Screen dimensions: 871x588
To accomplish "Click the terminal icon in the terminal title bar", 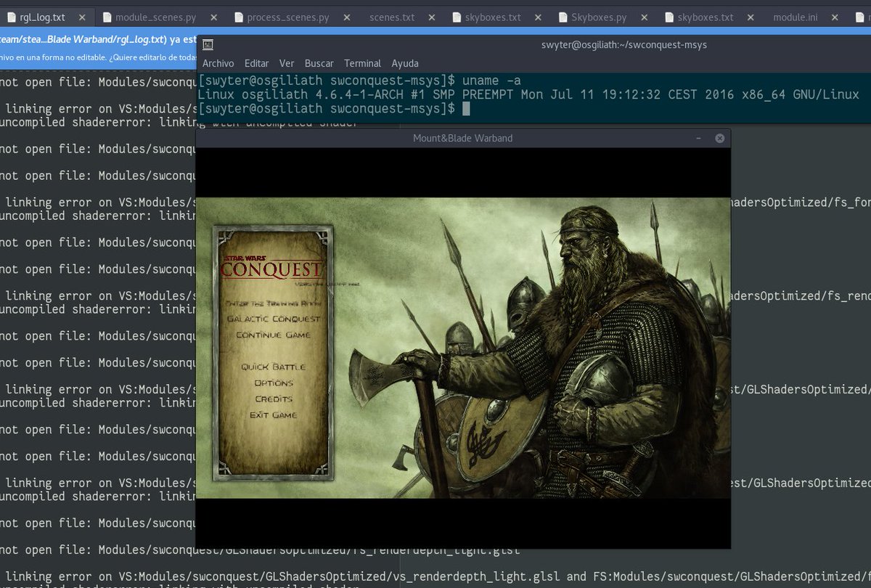I will click(x=208, y=45).
